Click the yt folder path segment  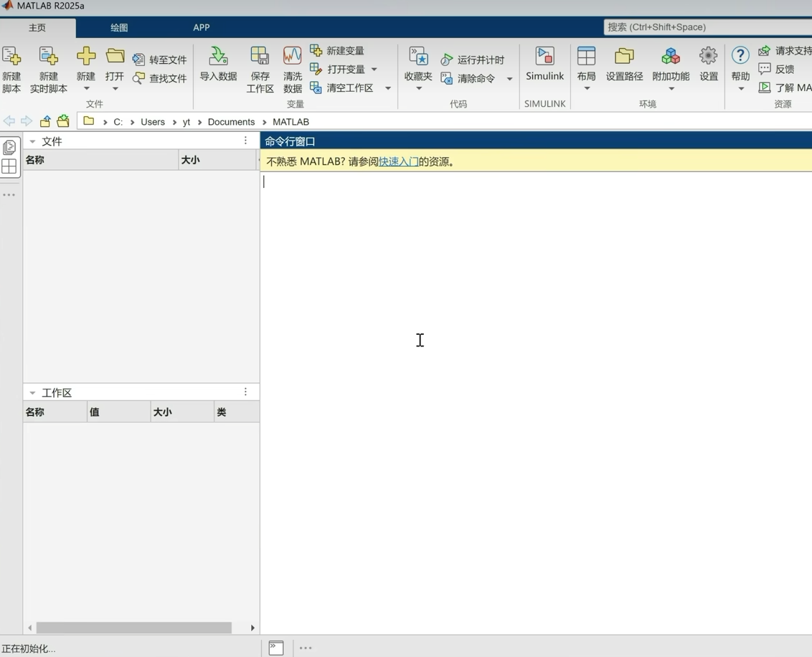point(187,122)
